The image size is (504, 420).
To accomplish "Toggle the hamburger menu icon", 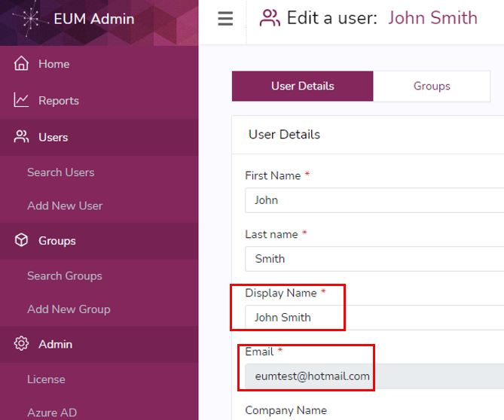I will [225, 19].
